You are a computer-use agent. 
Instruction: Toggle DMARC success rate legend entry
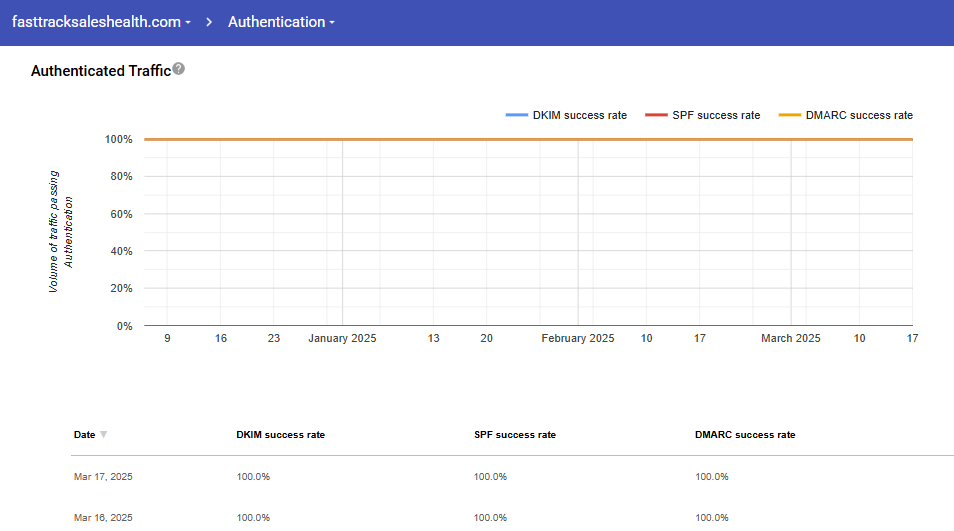(858, 115)
